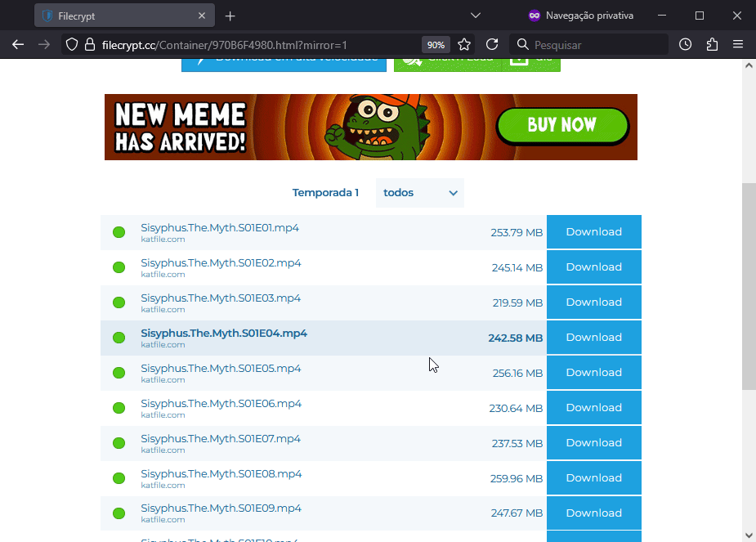Click the green status dot for S01E06
The height and width of the screenshot is (542, 756).
[119, 409]
